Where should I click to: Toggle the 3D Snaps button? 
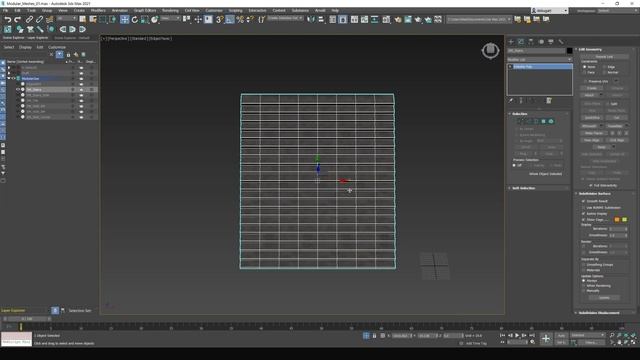[220, 19]
